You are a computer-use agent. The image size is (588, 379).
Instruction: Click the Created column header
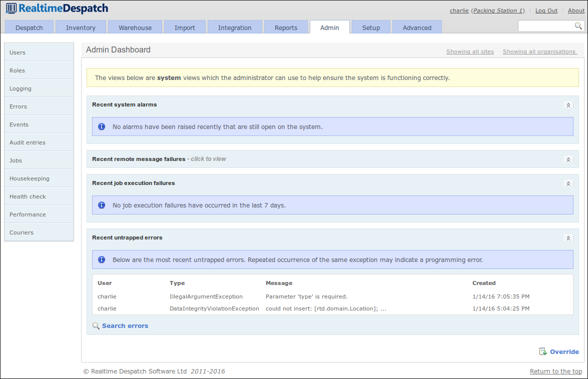[484, 283]
